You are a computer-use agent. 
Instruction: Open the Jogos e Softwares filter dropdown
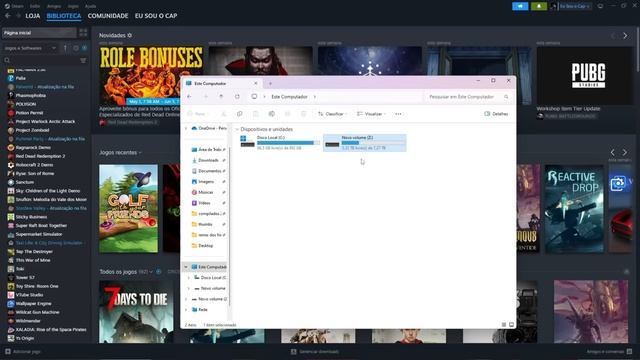(30, 48)
